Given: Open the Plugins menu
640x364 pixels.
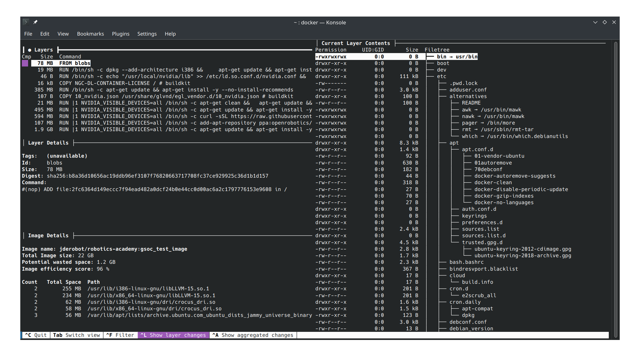Looking at the screenshot, I should coord(121,34).
